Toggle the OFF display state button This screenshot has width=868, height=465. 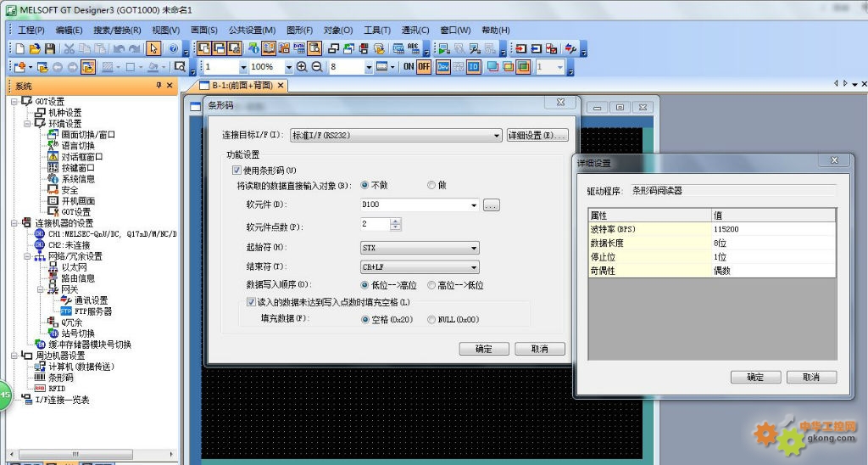point(424,67)
